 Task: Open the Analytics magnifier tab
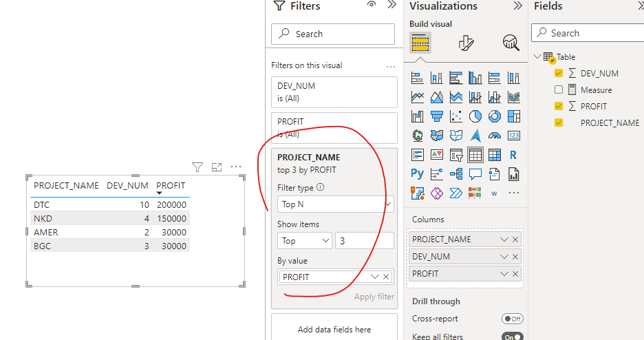[511, 43]
